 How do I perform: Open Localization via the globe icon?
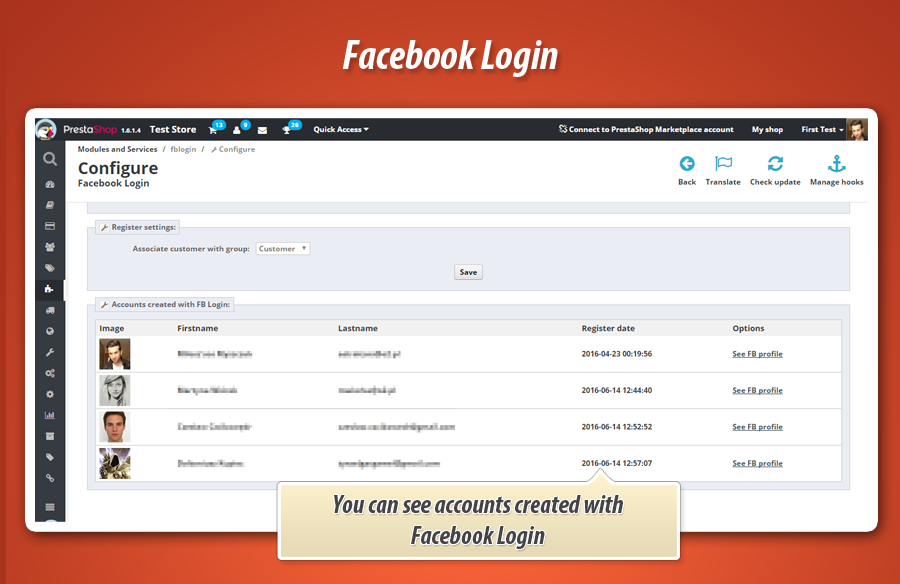pyautogui.click(x=50, y=331)
